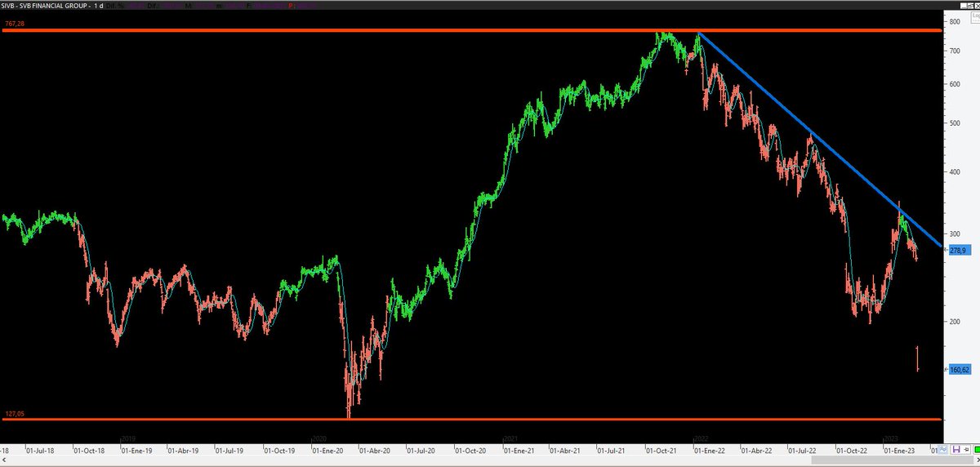Click the 01-Jul-19 date on time axis
The width and height of the screenshot is (980, 467).
(230, 449)
